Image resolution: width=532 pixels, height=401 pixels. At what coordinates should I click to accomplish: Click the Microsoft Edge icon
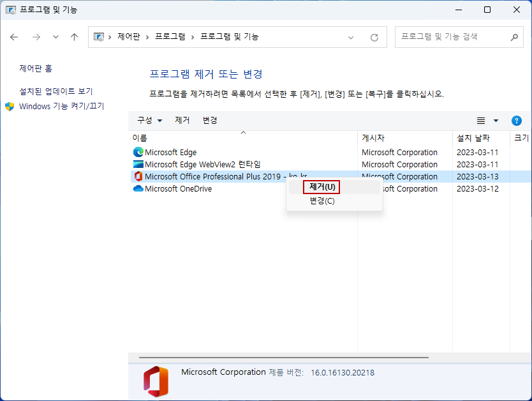(x=138, y=152)
